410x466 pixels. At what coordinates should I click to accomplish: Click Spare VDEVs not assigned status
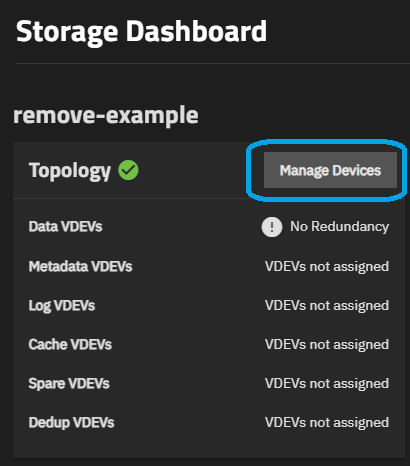coord(327,384)
